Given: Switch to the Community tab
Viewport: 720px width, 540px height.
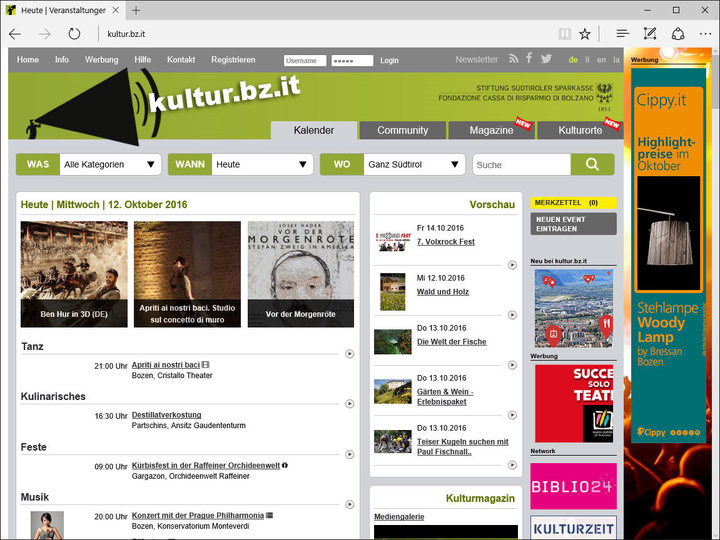Looking at the screenshot, I should (403, 130).
